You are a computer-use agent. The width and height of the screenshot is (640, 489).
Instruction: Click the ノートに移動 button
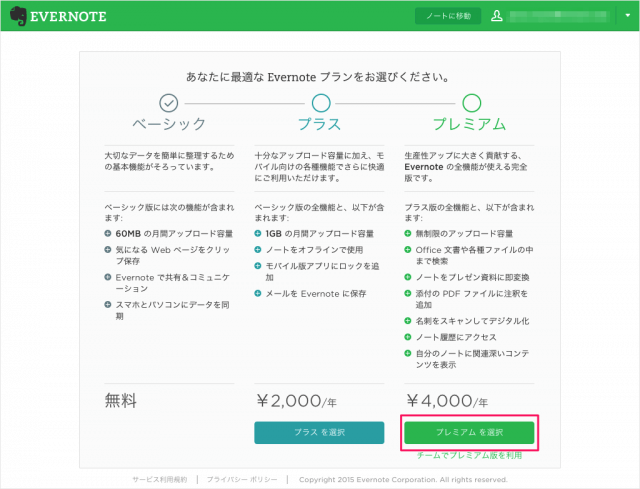click(x=447, y=17)
